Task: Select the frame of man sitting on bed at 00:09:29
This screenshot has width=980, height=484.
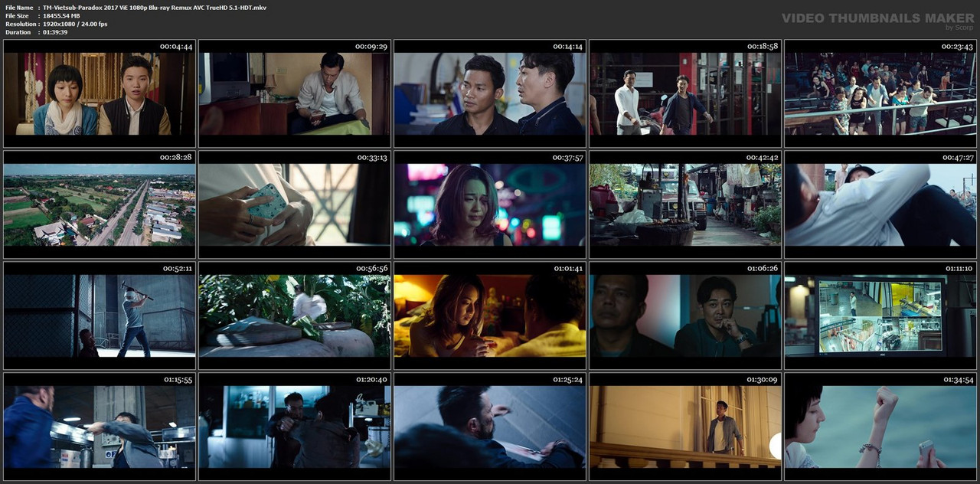Action: click(x=295, y=93)
